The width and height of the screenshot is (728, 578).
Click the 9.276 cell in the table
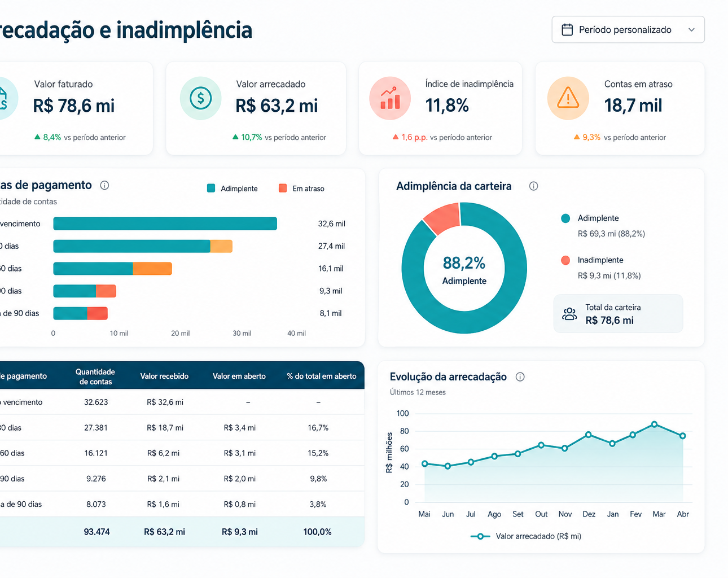click(x=96, y=479)
